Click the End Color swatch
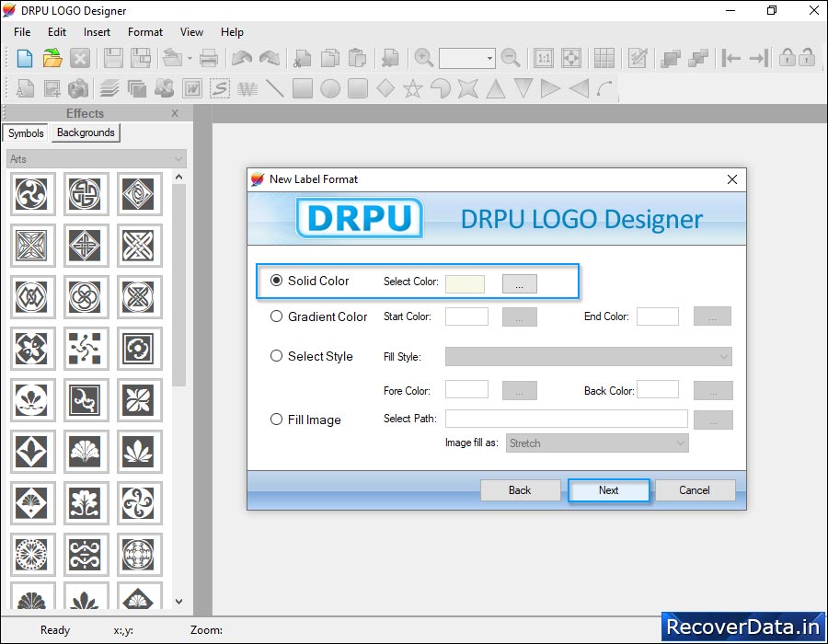 tap(658, 316)
